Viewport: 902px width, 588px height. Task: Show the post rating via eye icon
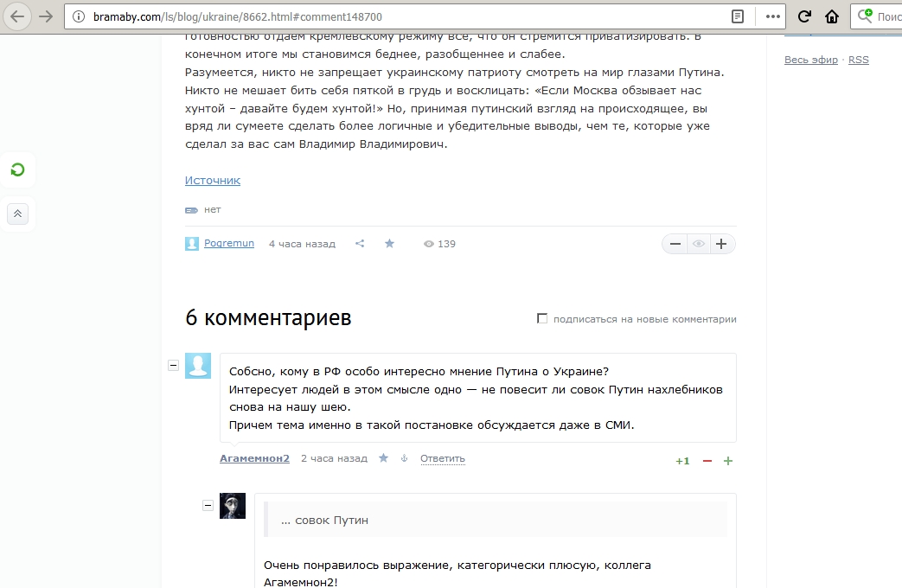(699, 244)
